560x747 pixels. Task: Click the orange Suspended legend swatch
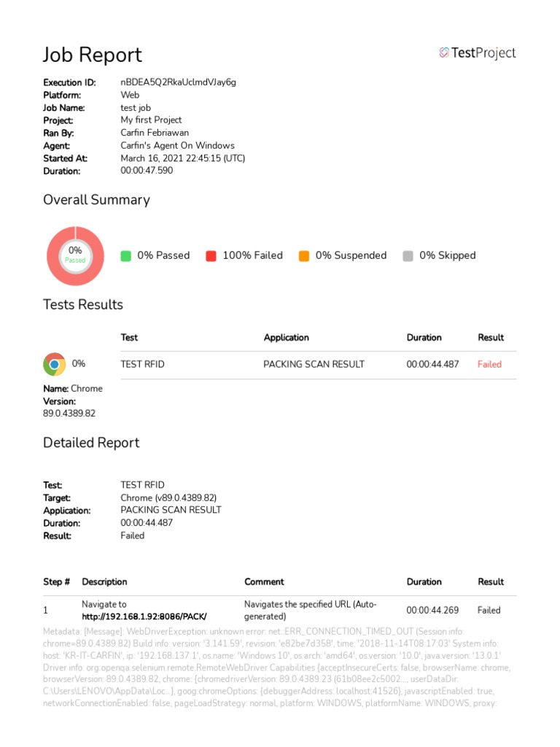pyautogui.click(x=304, y=256)
